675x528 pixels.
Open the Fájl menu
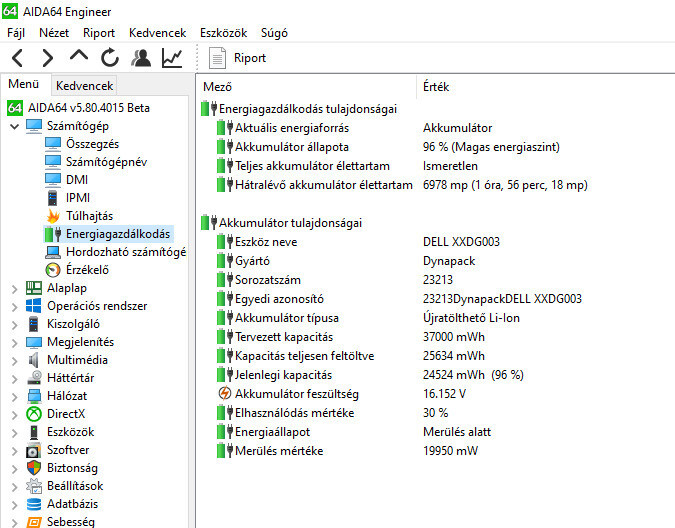[16, 33]
